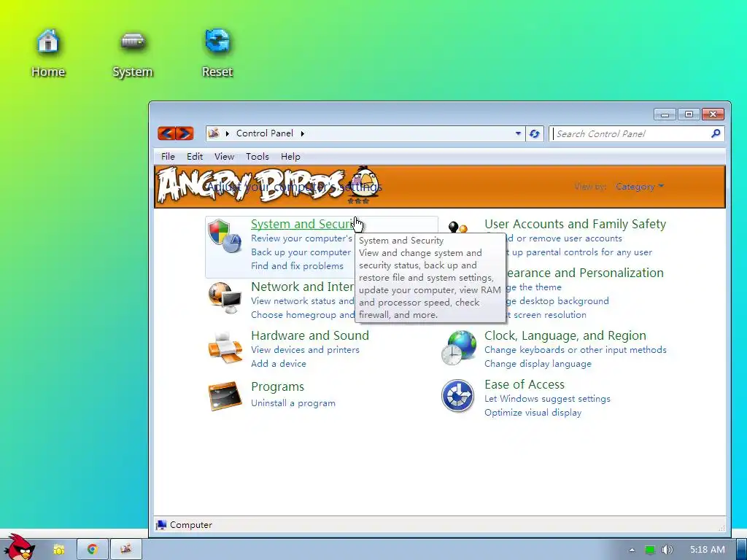Click the green network tray icon

coord(650,550)
